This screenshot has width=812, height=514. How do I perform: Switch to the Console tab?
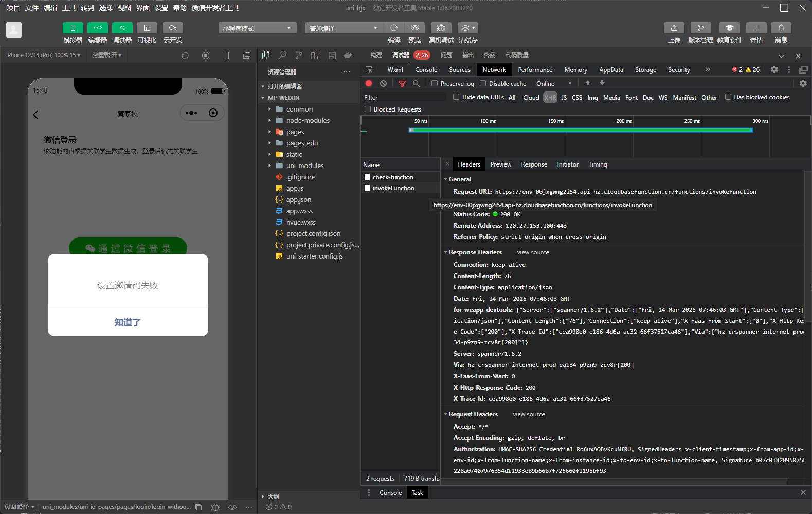tap(426, 69)
